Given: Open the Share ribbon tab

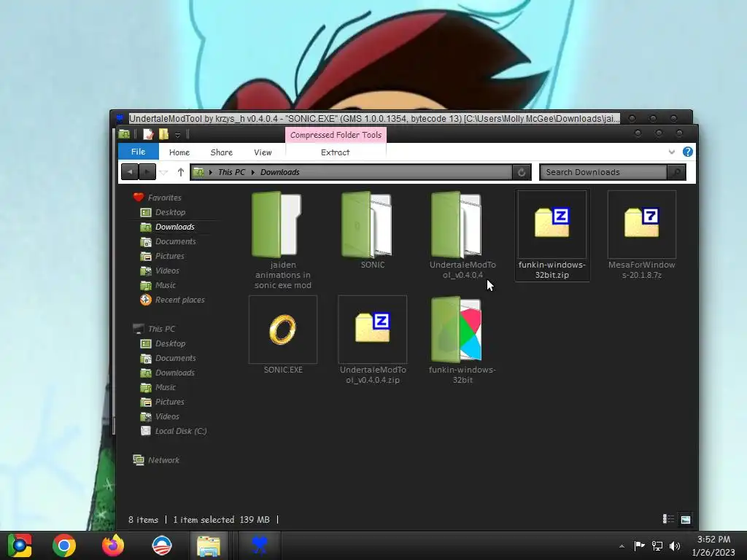Looking at the screenshot, I should [222, 152].
